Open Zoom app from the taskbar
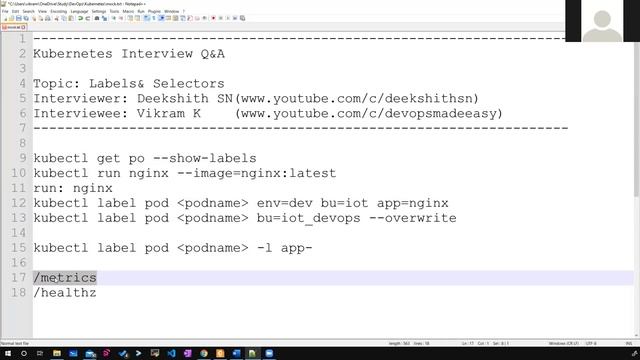The width and height of the screenshot is (640, 360). (269, 353)
